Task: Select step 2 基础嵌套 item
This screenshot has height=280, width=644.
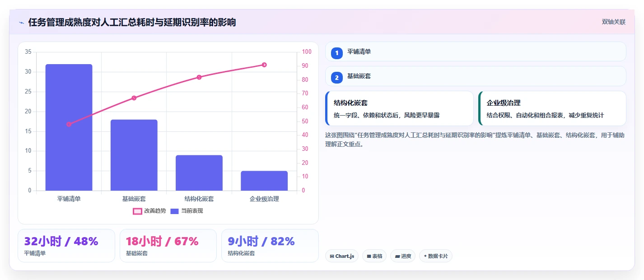Action: tap(476, 76)
